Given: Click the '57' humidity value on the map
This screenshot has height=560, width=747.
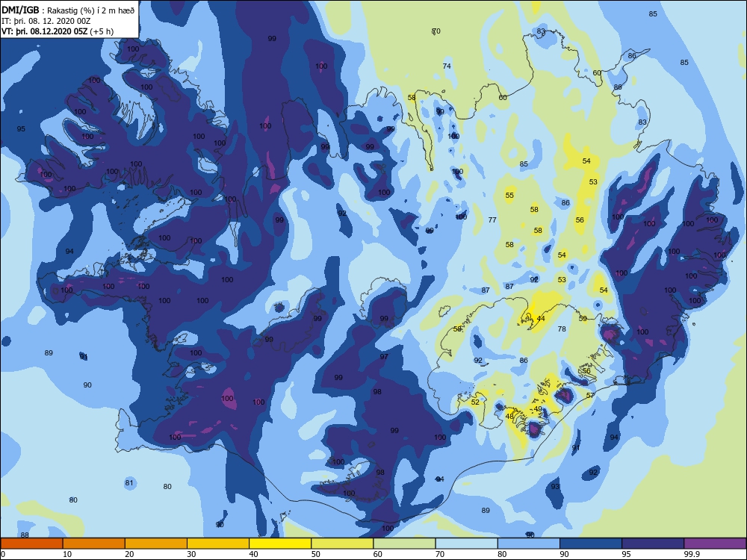Looking at the screenshot, I should (590, 395).
